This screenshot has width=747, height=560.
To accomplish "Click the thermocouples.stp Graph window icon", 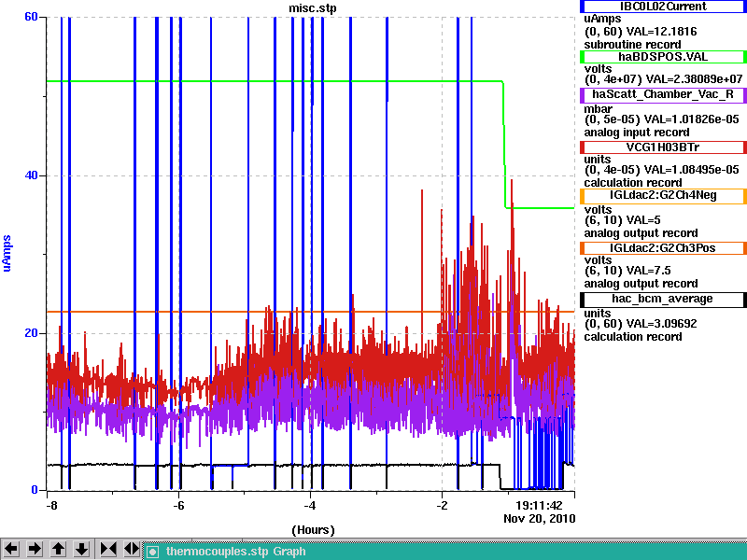I will [152, 552].
